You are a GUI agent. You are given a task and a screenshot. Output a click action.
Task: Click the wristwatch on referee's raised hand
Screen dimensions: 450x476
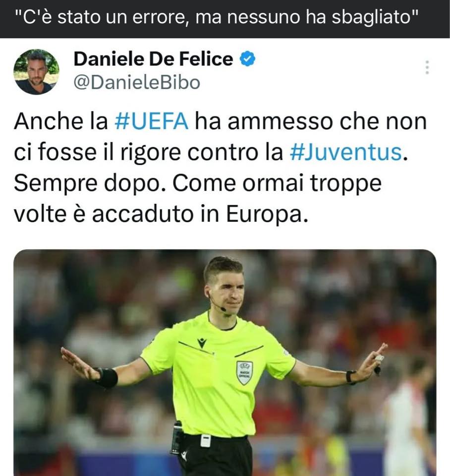point(351,377)
